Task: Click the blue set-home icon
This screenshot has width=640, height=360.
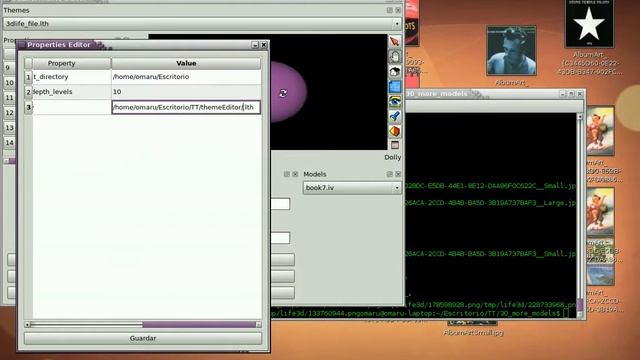Action: [394, 87]
